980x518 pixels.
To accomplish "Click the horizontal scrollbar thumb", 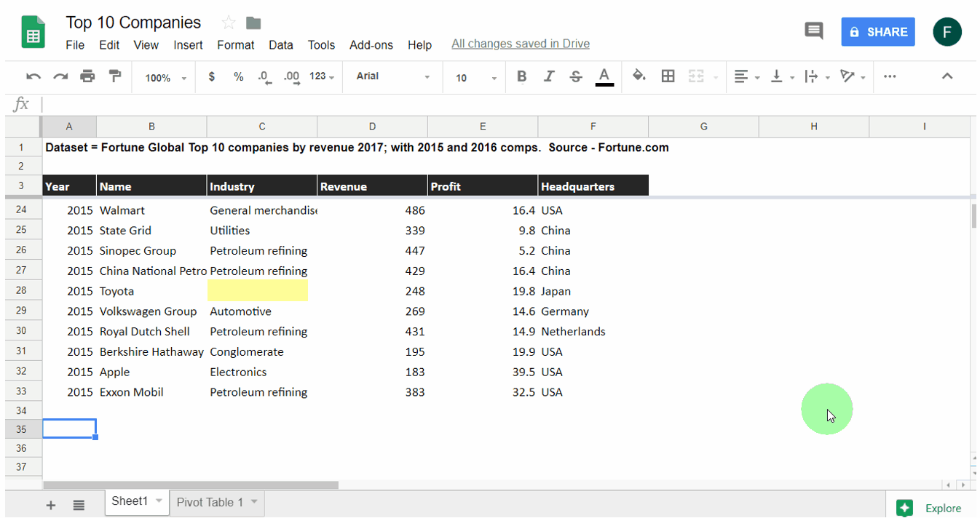I will tap(191, 485).
